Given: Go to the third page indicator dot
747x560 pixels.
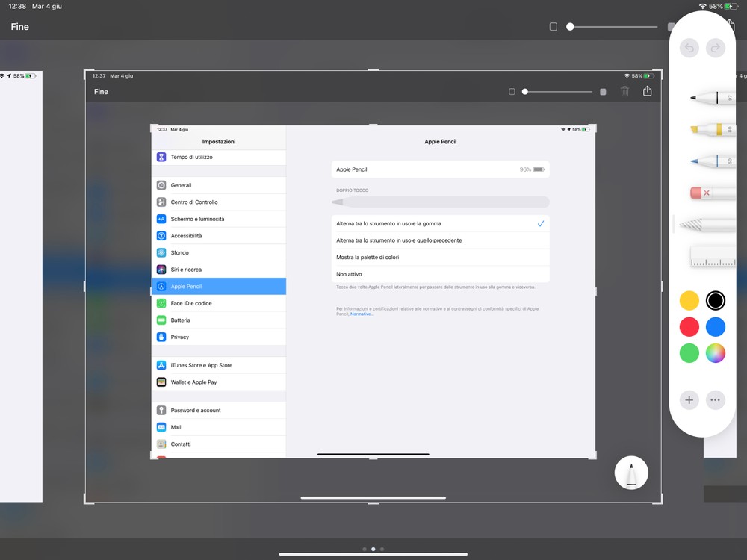Looking at the screenshot, I should pos(382,549).
